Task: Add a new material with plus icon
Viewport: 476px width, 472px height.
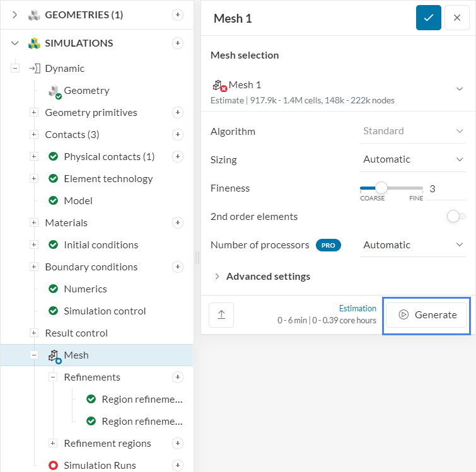Action: click(178, 222)
